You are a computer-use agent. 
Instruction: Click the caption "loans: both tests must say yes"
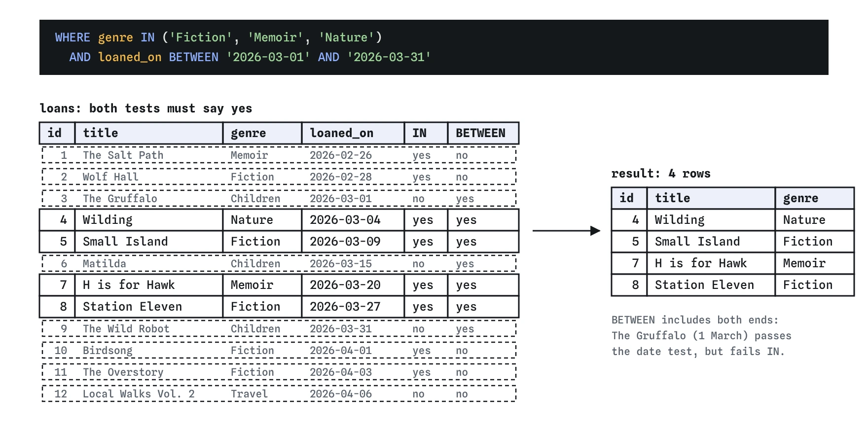tap(146, 108)
